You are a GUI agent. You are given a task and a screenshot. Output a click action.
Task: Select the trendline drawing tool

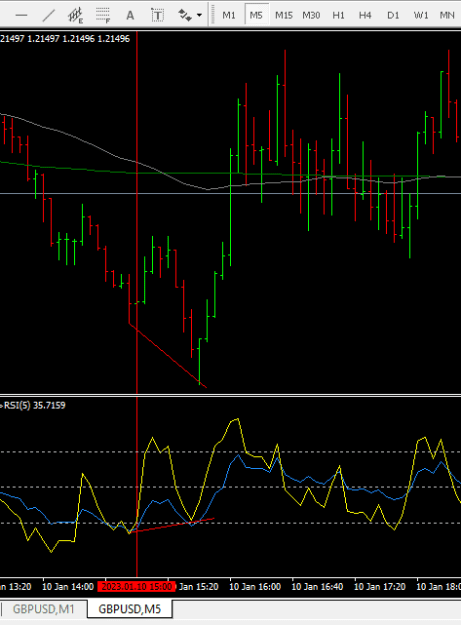49,16
